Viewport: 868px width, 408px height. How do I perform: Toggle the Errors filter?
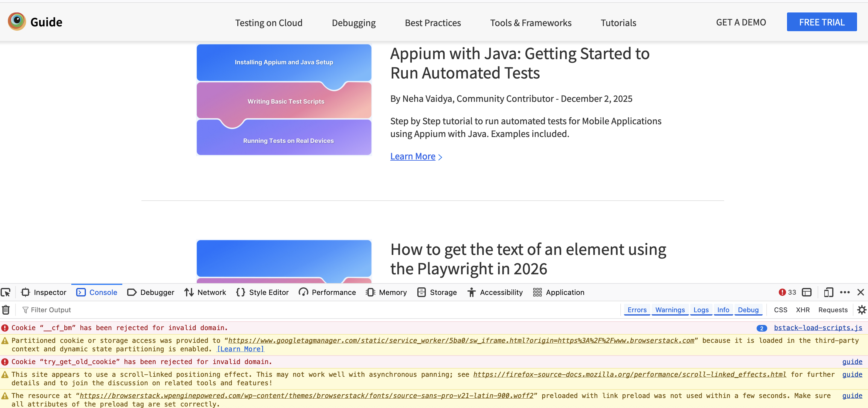tap(636, 310)
